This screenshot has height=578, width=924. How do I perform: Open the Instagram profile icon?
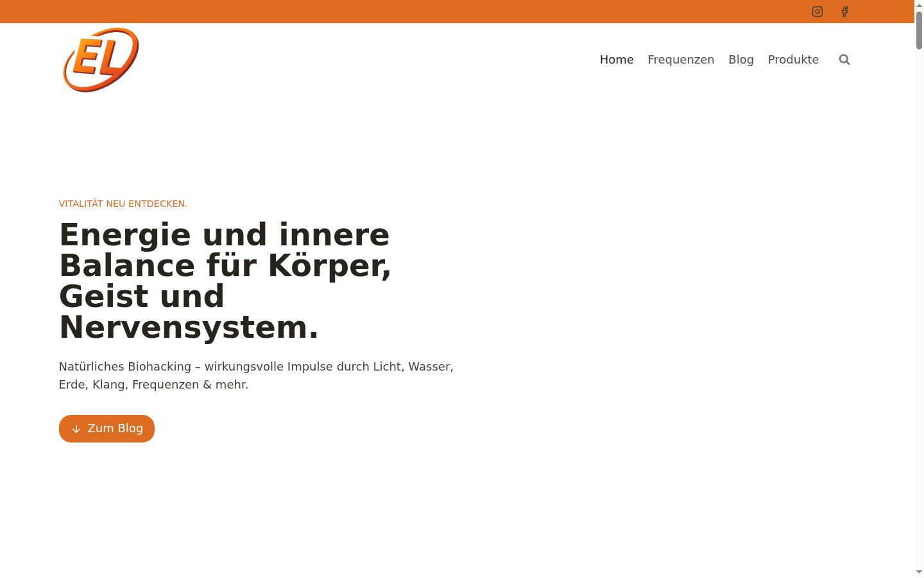(x=817, y=12)
